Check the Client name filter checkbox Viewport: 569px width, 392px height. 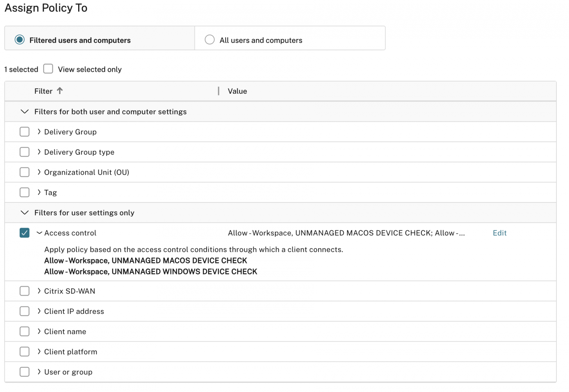pos(24,331)
